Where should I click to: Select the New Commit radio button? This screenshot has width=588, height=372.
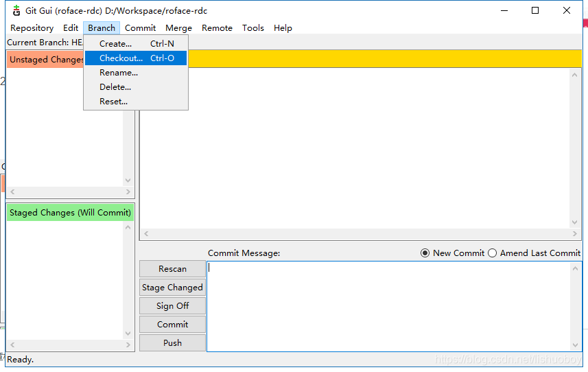(x=453, y=253)
